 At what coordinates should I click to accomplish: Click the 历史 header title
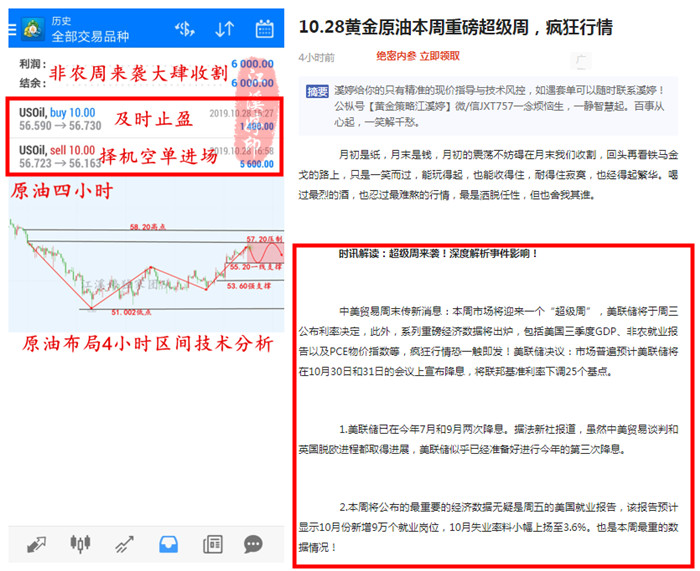click(x=60, y=19)
